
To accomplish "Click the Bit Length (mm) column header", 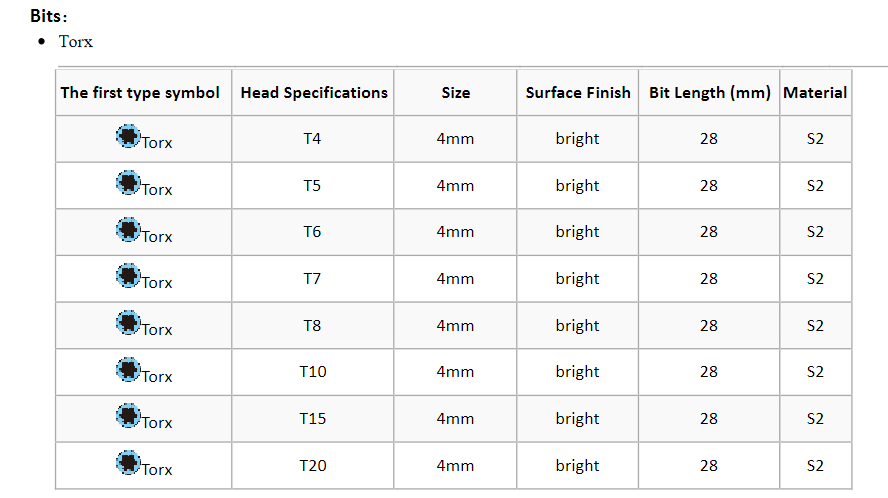I will 710,93.
